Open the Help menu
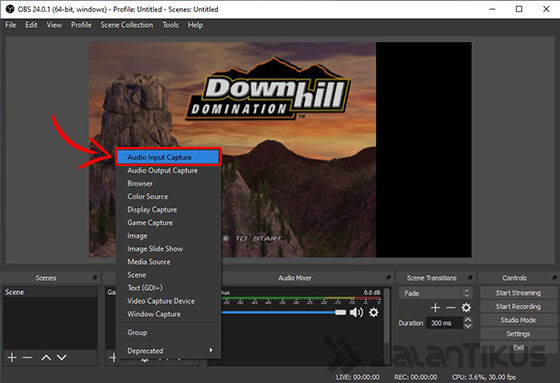 195,25
